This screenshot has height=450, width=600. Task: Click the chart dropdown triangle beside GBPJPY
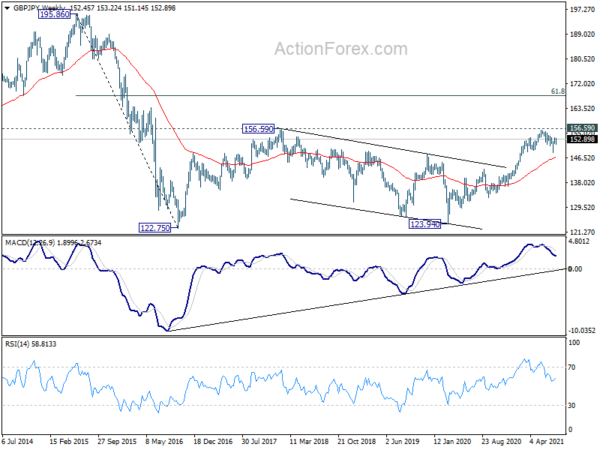[7, 8]
